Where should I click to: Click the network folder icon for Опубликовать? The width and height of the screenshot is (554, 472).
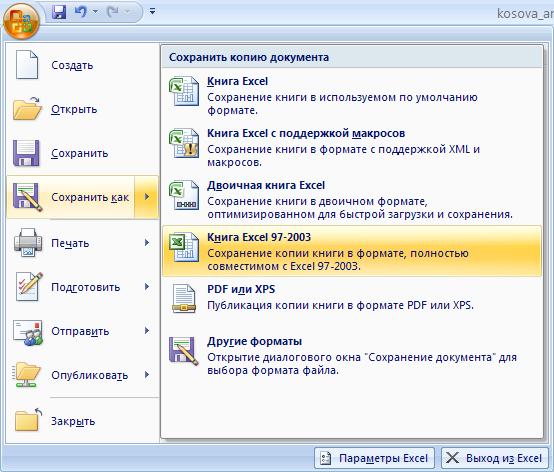click(x=26, y=375)
